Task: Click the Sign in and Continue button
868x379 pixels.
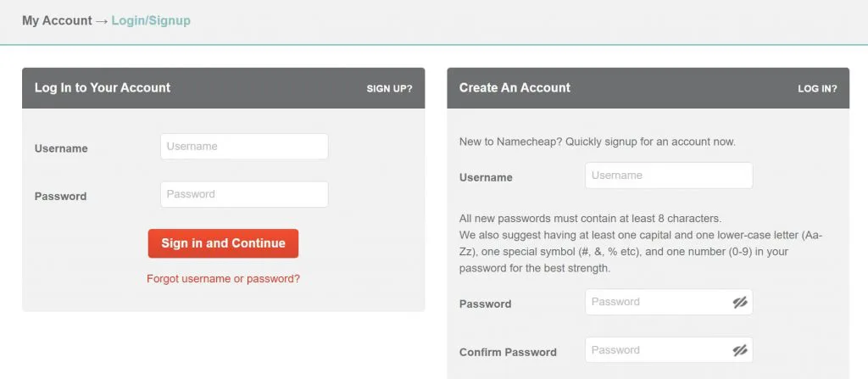Action: point(223,243)
